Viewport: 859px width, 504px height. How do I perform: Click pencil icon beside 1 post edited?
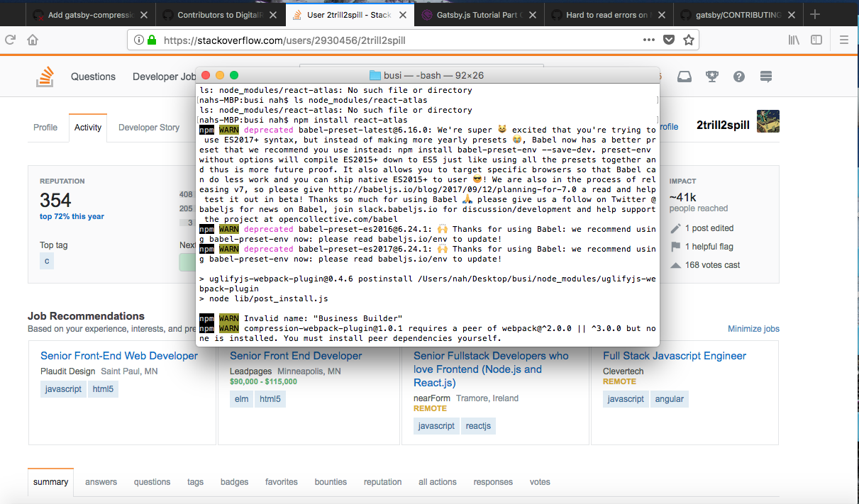point(675,228)
